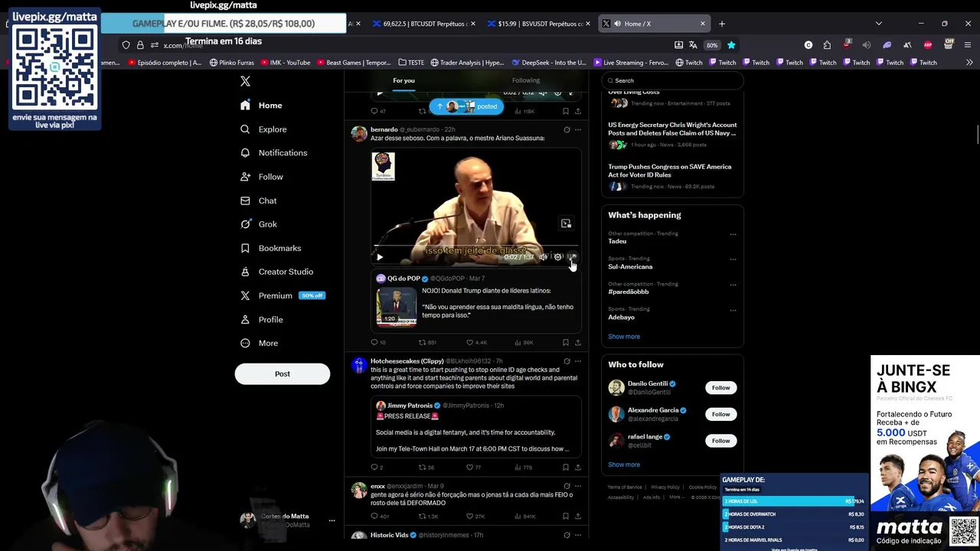Open more options on enxx post
The image size is (980, 551).
(x=578, y=486)
